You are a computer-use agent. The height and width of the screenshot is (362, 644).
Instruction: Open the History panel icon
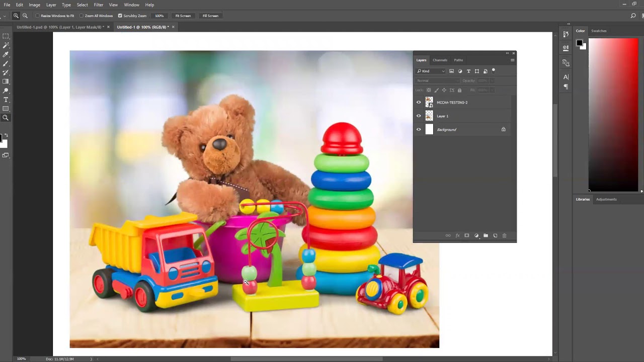(566, 34)
